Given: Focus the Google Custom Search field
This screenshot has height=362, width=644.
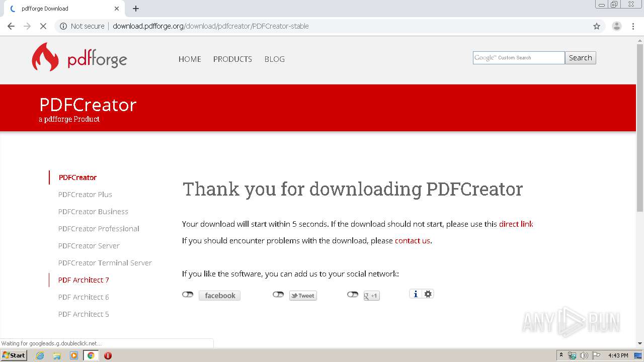Looking at the screenshot, I should click(519, 58).
